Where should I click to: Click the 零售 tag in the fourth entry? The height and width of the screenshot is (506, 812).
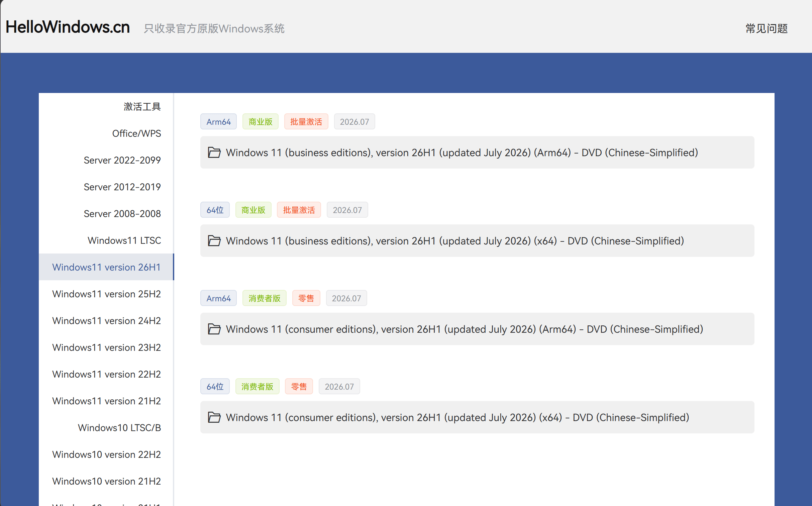pyautogui.click(x=299, y=387)
